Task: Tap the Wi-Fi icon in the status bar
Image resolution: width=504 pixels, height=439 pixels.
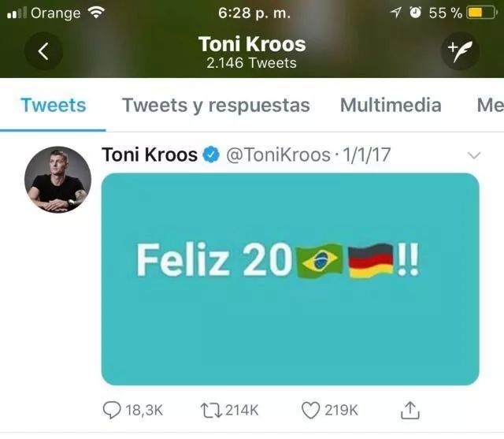Action: click(x=96, y=13)
